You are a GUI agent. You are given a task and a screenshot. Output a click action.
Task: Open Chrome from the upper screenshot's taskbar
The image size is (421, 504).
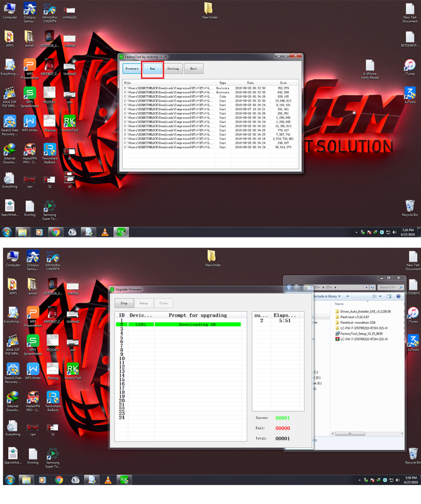point(56,232)
